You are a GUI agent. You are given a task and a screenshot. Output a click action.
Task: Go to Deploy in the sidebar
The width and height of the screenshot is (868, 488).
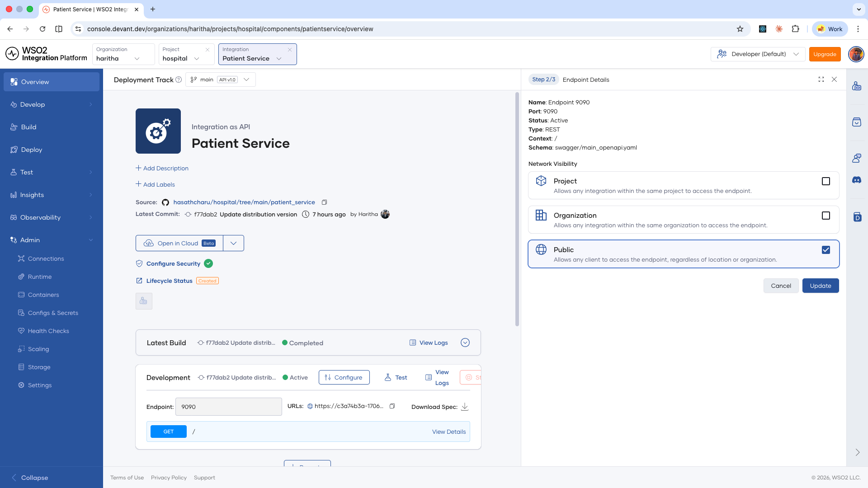tap(52, 150)
